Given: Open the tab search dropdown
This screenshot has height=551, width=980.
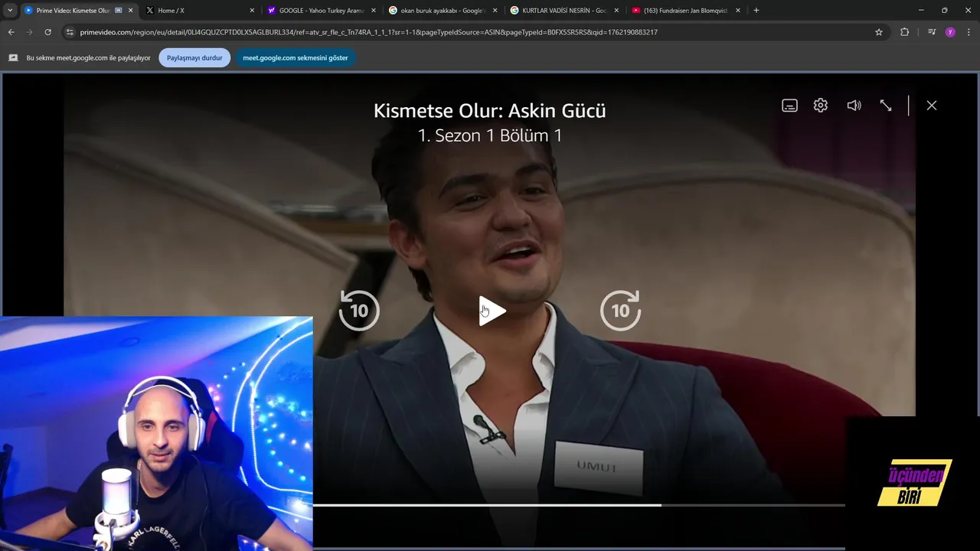Looking at the screenshot, I should [x=10, y=11].
